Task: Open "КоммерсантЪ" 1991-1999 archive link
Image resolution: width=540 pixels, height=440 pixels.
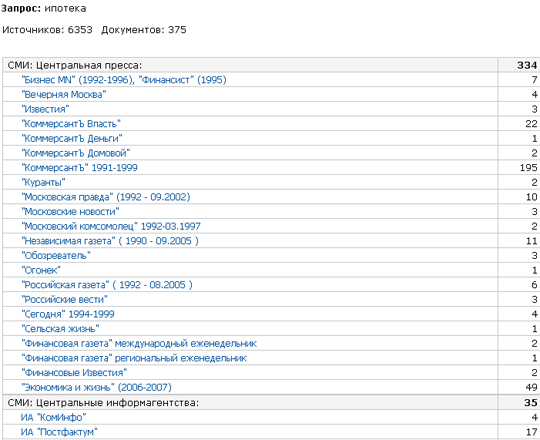Action: click(x=79, y=168)
